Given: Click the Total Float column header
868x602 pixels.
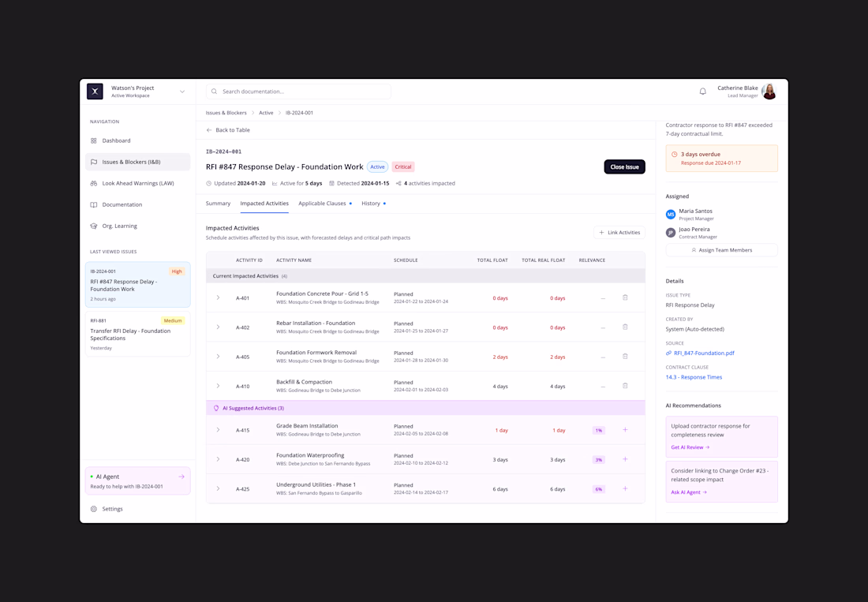Looking at the screenshot, I should (x=492, y=260).
